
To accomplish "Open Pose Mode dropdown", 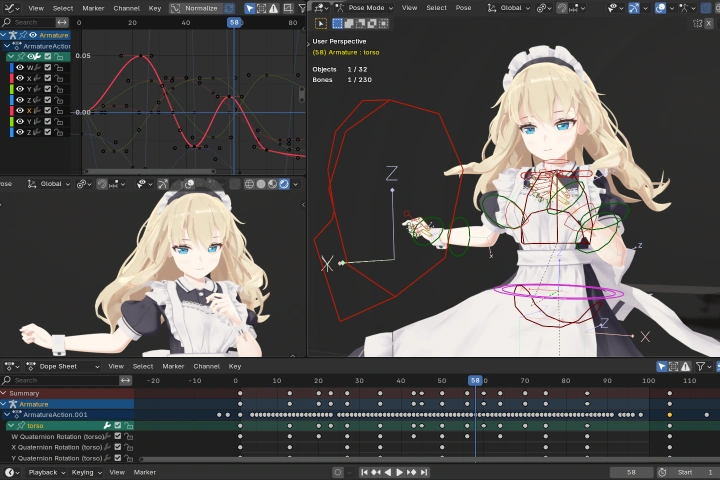I will point(364,8).
